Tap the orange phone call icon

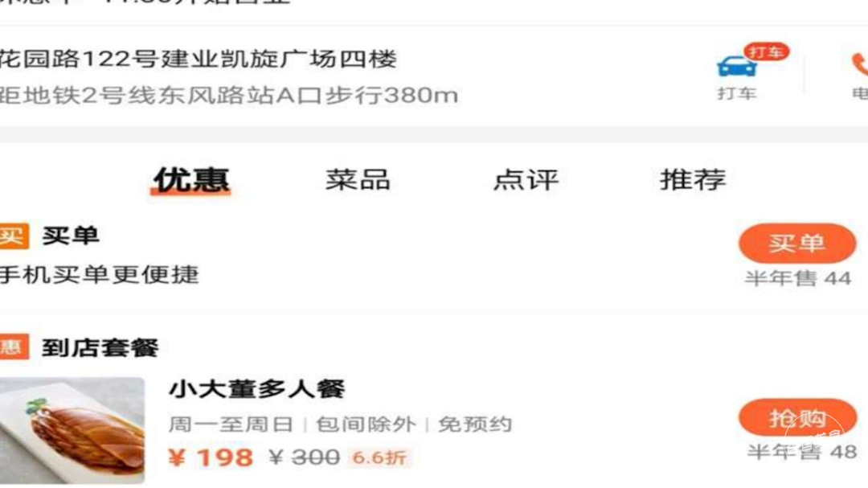pyautogui.click(x=860, y=64)
